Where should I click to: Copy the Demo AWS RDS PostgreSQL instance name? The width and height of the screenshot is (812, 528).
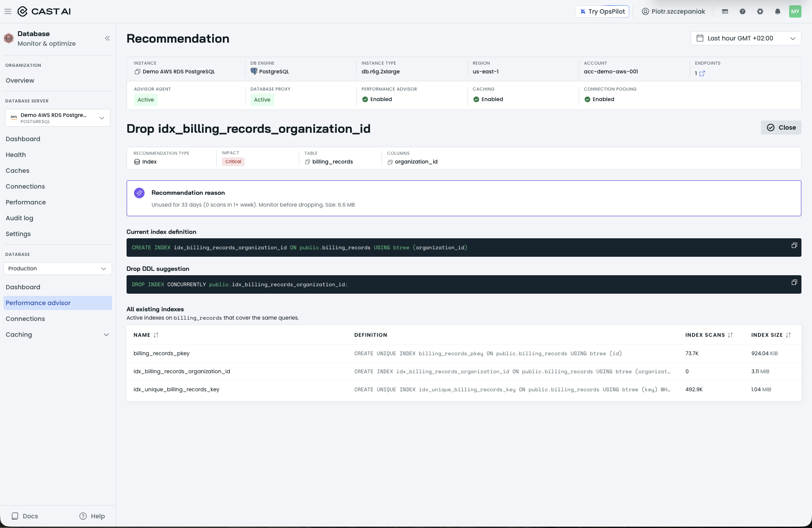pos(137,72)
